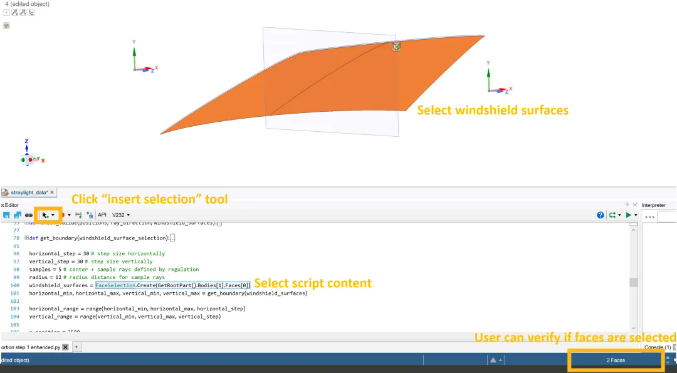Viewport: 677px width, 373px height.
Task: Expand the collapsed get_boundary function
Action: [x=26, y=238]
